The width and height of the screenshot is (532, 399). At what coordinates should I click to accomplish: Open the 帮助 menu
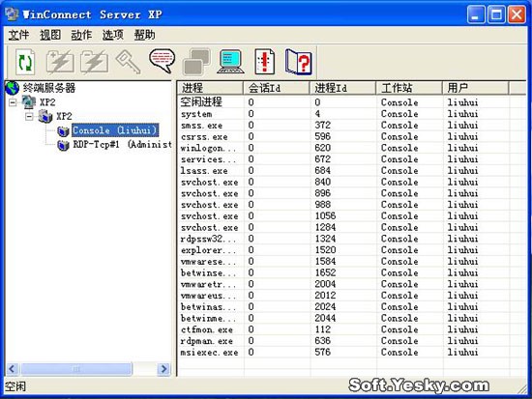point(144,35)
